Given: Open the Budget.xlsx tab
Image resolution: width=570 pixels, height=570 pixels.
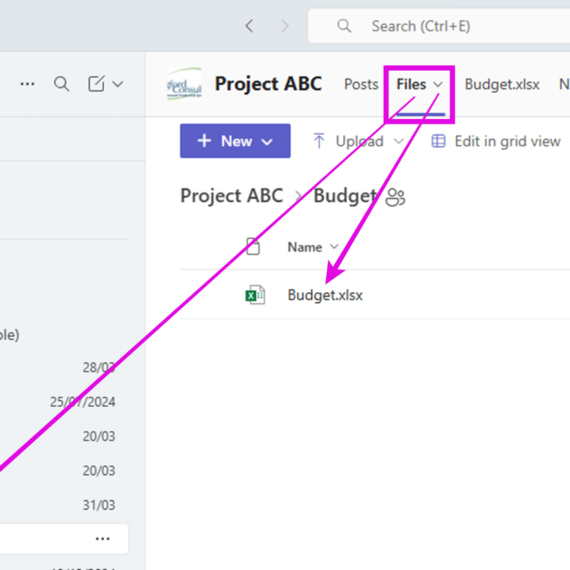Looking at the screenshot, I should click(502, 84).
